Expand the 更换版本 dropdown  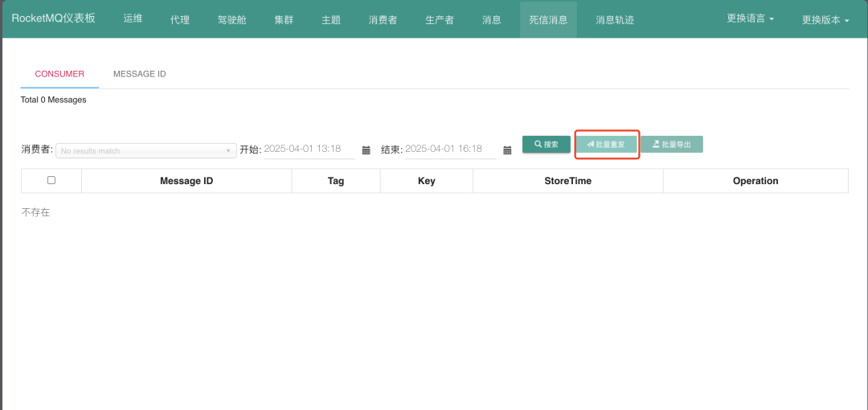coord(825,20)
